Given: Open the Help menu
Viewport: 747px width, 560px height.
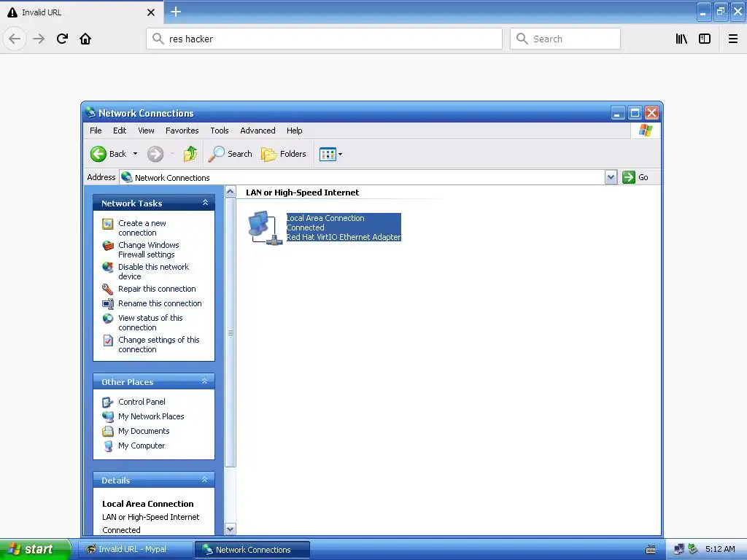Looking at the screenshot, I should [295, 131].
